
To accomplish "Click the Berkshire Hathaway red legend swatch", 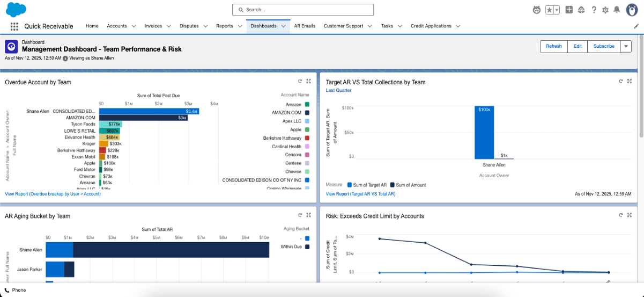I will (x=307, y=138).
